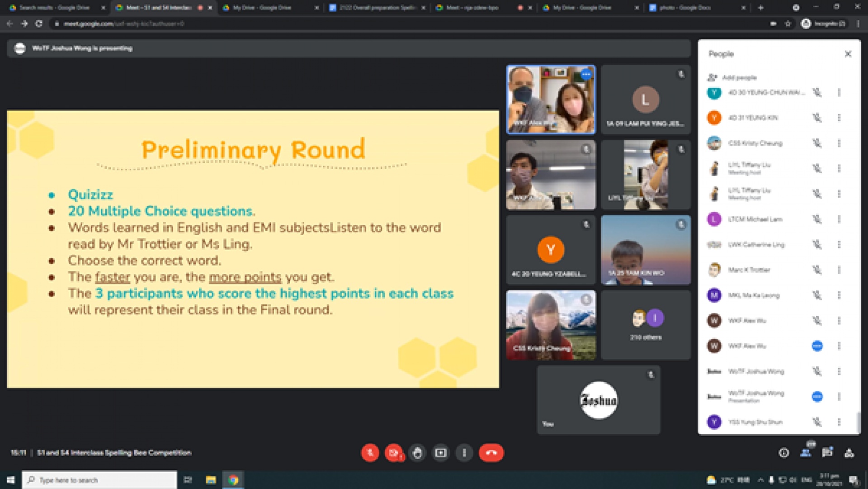Image resolution: width=868 pixels, height=489 pixels.
Task: Click the Windows taskbar search box
Action: point(99,480)
